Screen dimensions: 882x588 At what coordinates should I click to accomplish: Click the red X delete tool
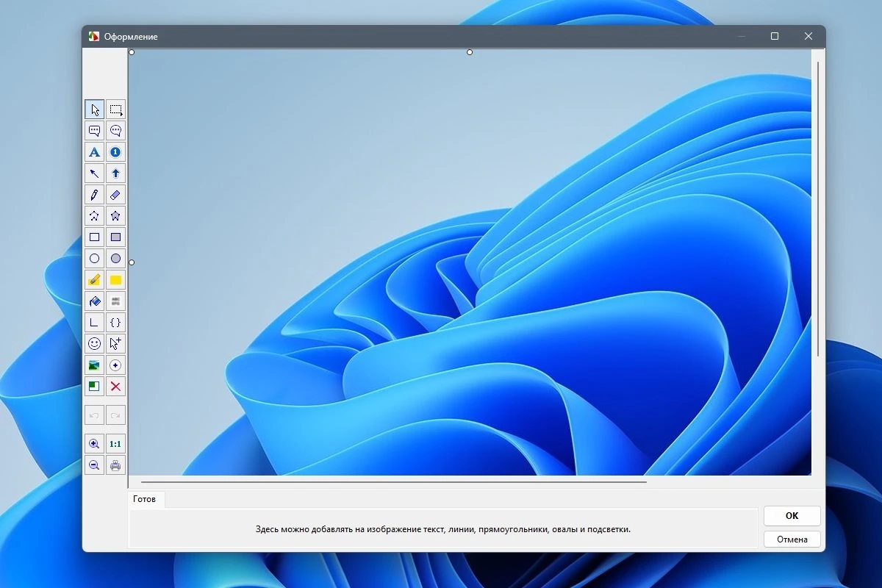(x=115, y=386)
